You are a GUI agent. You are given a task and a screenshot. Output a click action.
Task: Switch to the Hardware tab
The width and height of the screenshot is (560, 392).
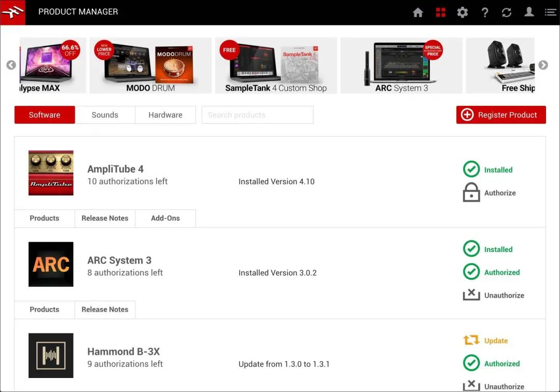[x=165, y=115]
